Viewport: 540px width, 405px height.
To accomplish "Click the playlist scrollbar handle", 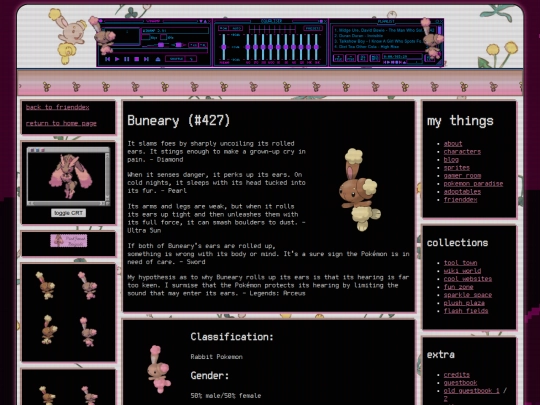I will point(439,30).
